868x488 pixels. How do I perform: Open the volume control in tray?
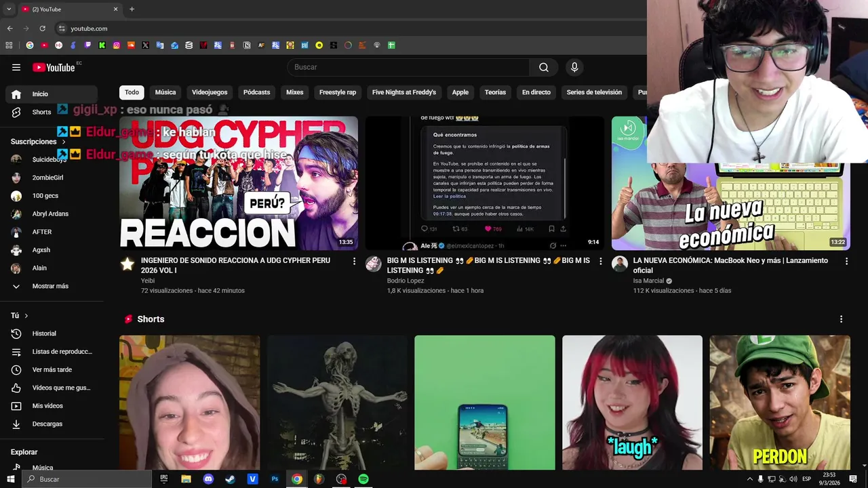tap(793, 479)
